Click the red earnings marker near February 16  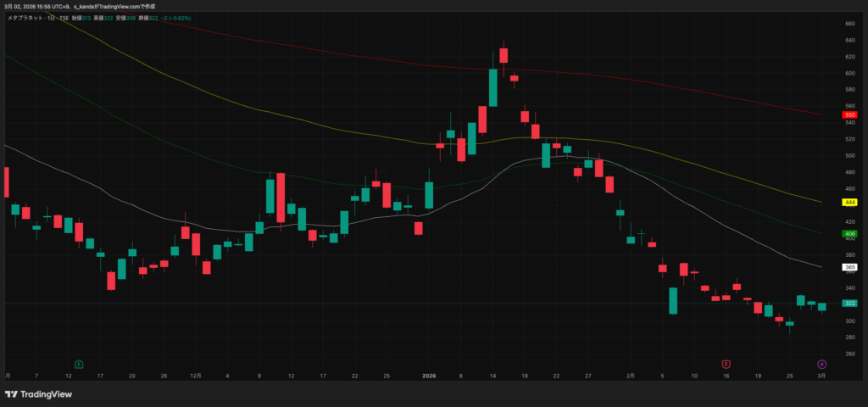(726, 364)
